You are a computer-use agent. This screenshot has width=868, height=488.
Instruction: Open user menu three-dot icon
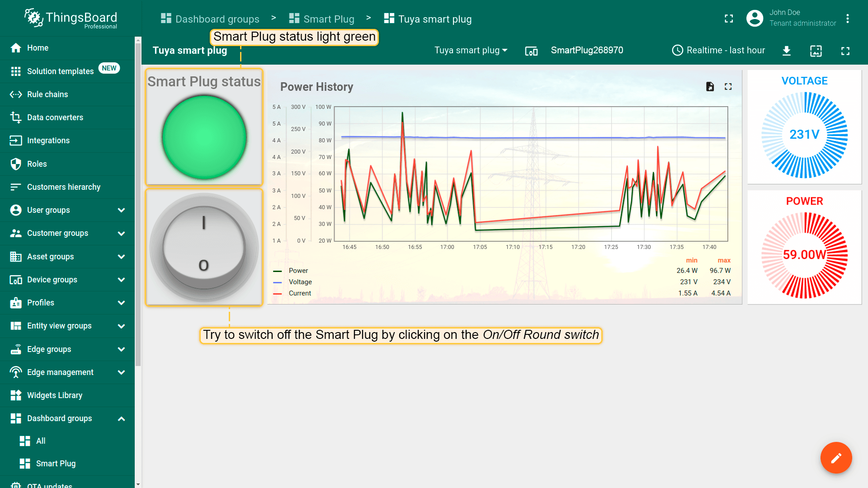point(848,19)
